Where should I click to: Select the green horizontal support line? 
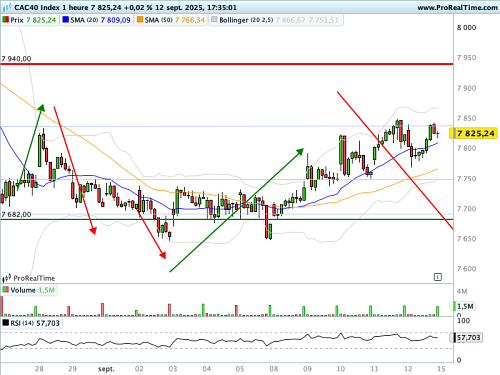[227, 219]
